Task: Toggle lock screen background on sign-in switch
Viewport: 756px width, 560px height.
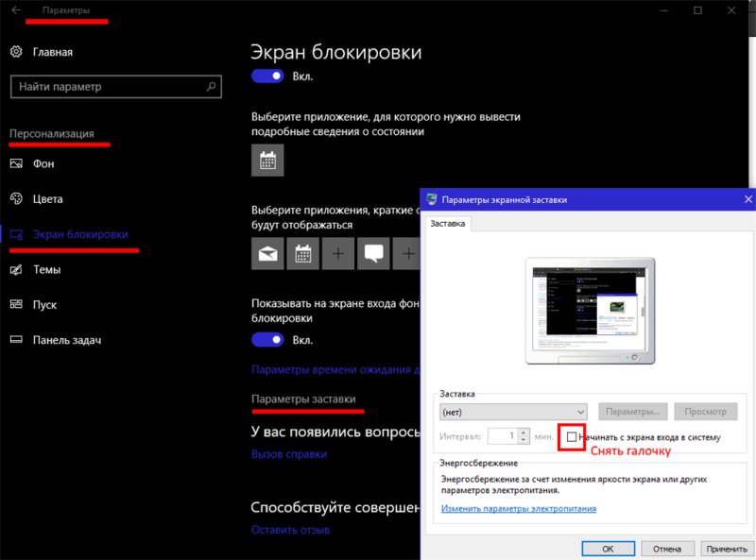Action: pyautogui.click(x=267, y=339)
